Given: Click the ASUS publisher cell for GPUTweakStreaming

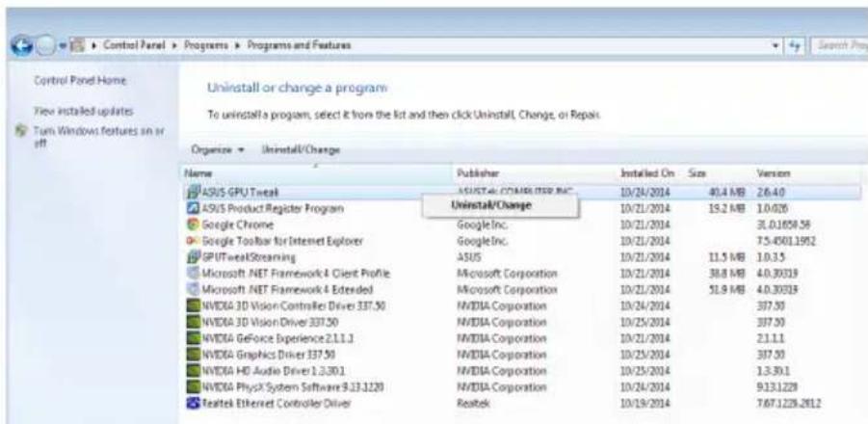Looking at the screenshot, I should [x=469, y=257].
